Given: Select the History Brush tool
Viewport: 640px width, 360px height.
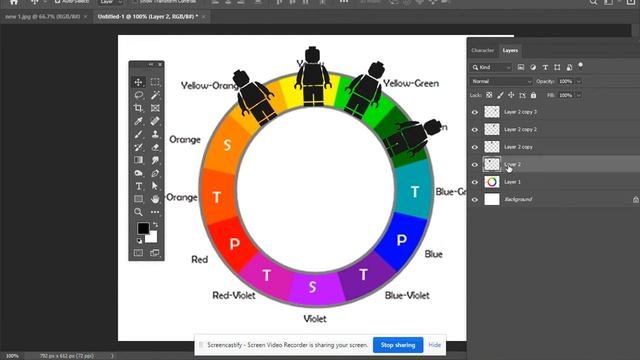Looking at the screenshot, I should point(138,147).
